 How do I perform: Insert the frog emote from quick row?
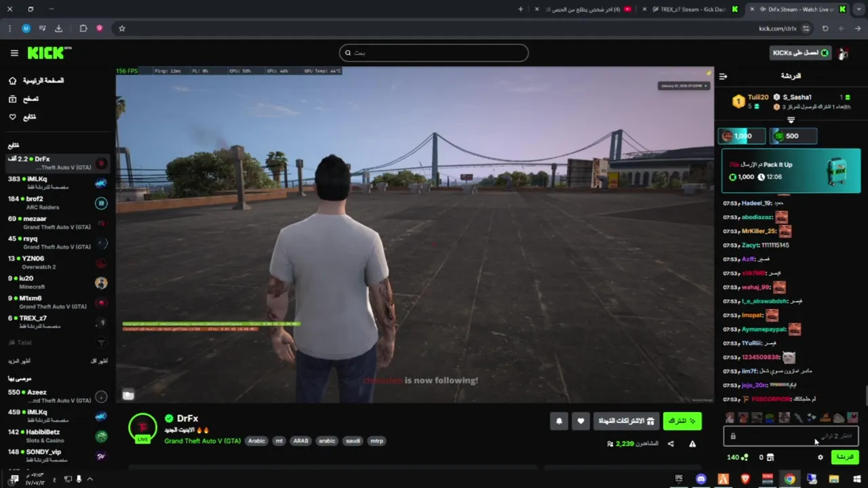770,418
